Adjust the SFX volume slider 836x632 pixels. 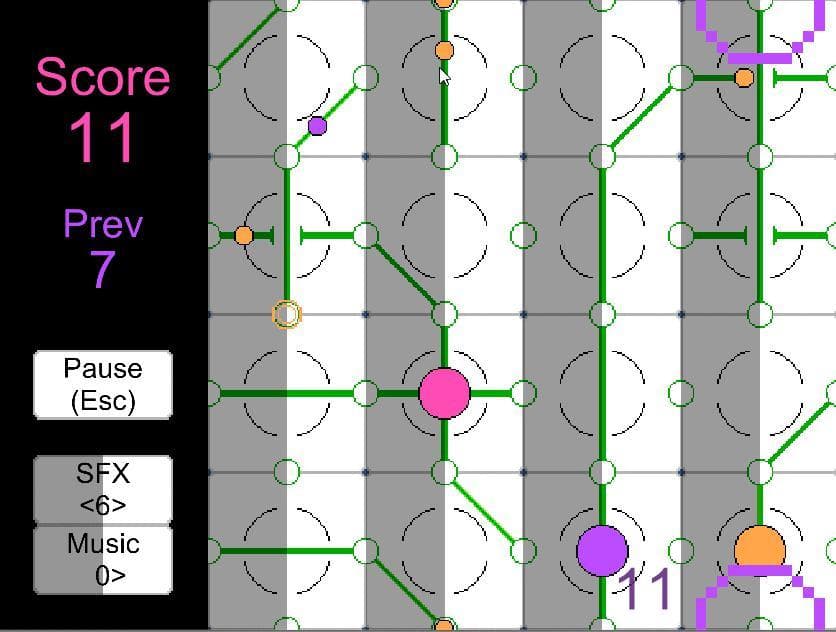tap(103, 489)
